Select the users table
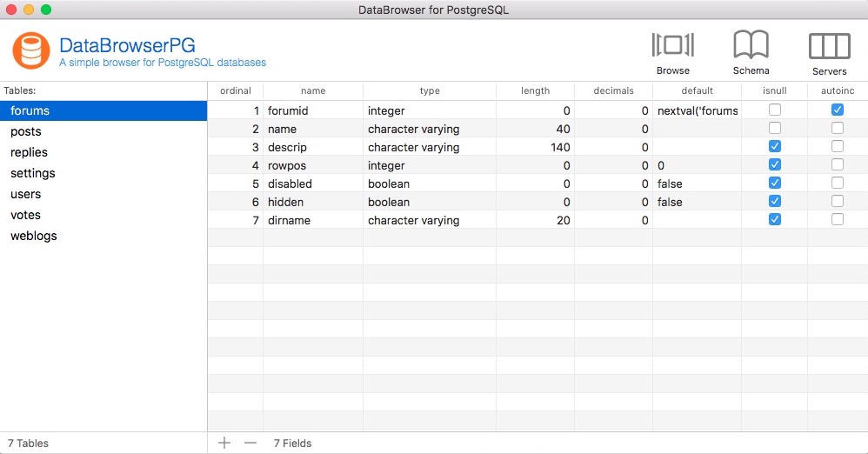868x454 pixels. click(103, 194)
